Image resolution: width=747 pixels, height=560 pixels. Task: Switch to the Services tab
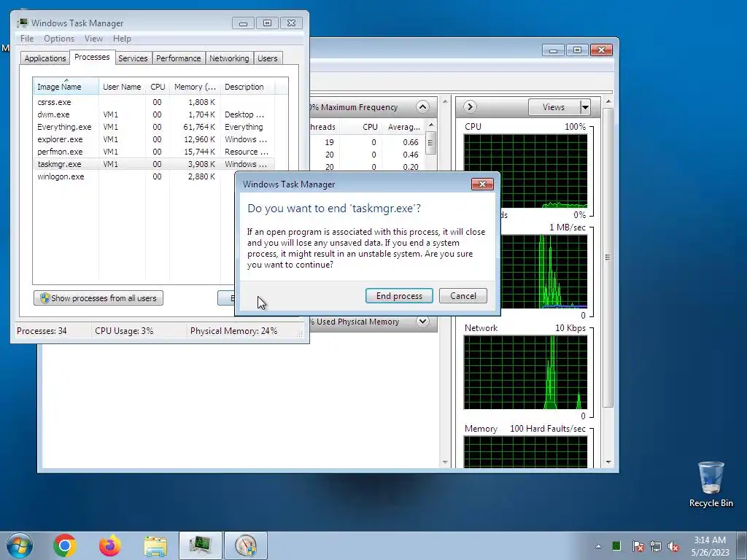tap(133, 58)
